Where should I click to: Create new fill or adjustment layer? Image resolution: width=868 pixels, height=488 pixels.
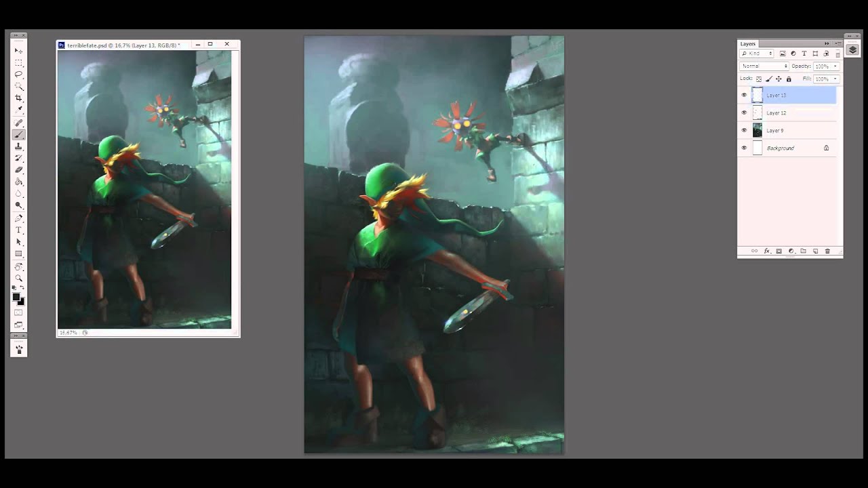tap(791, 251)
